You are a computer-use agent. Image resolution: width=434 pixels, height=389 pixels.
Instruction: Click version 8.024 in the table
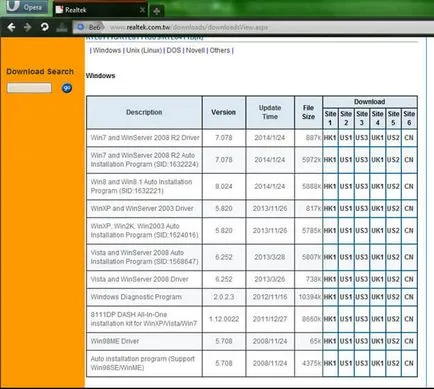point(224,186)
